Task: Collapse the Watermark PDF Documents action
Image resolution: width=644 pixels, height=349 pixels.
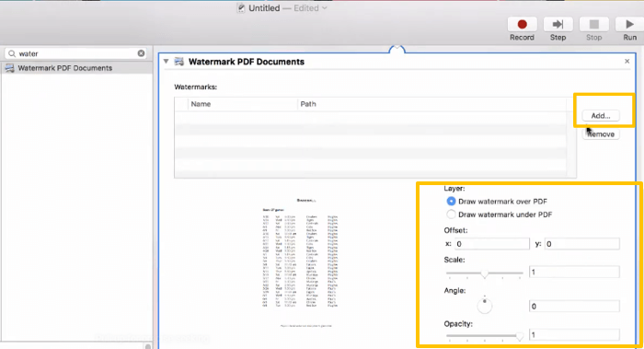Action: (x=166, y=62)
